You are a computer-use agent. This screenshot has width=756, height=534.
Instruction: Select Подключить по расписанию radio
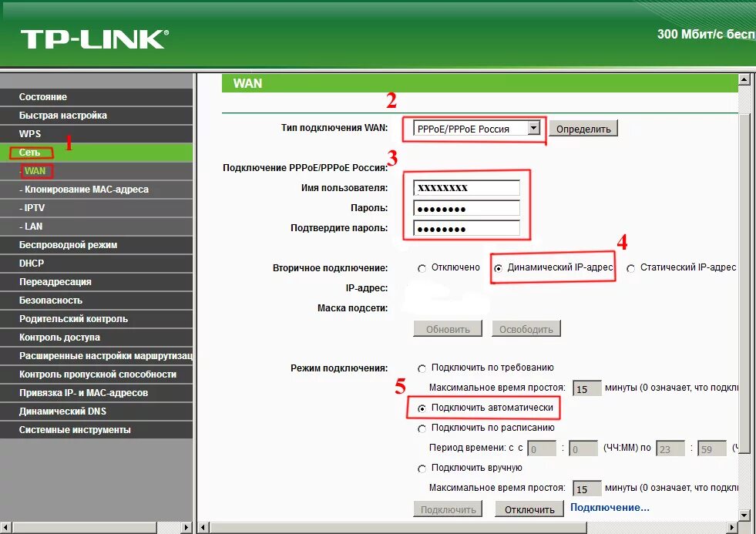tap(422, 428)
